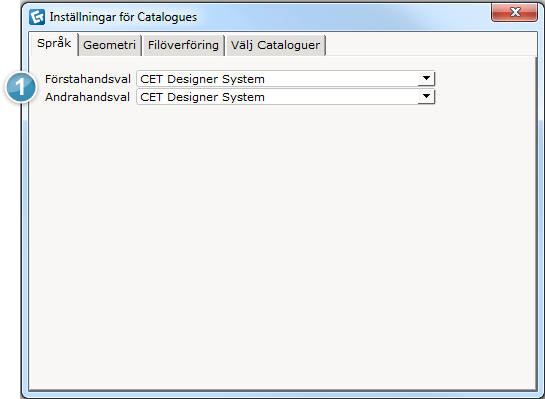545x399 pixels.
Task: Click the application logo icon in title bar
Action: pyautogui.click(x=37, y=17)
